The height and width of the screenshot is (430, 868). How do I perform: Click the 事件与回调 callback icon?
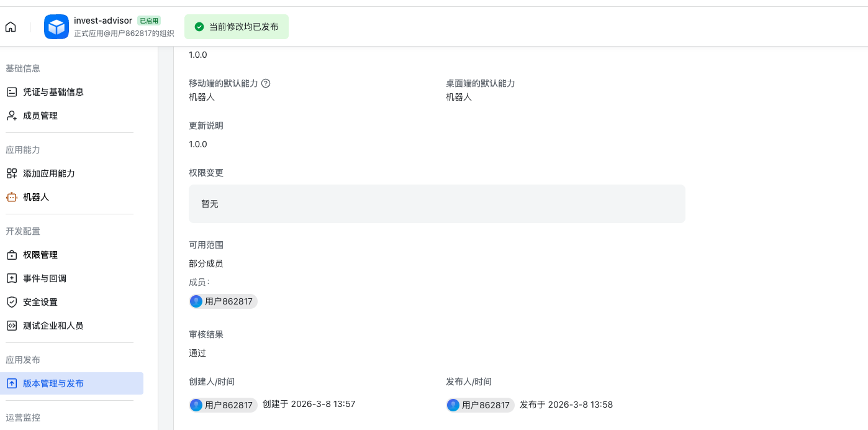(x=11, y=278)
